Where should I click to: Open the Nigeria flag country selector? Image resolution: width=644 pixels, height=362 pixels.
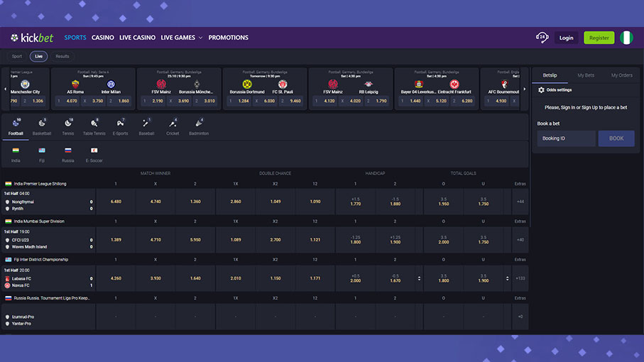point(626,38)
